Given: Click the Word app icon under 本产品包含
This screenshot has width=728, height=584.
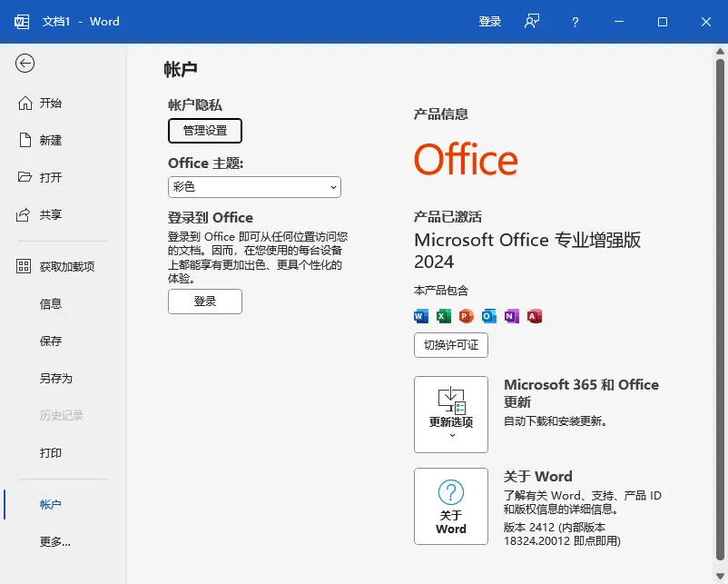Looking at the screenshot, I should [x=420, y=316].
